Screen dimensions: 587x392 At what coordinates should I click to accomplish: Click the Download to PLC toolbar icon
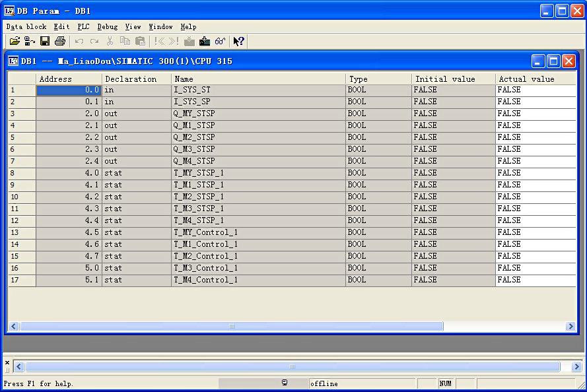click(205, 41)
